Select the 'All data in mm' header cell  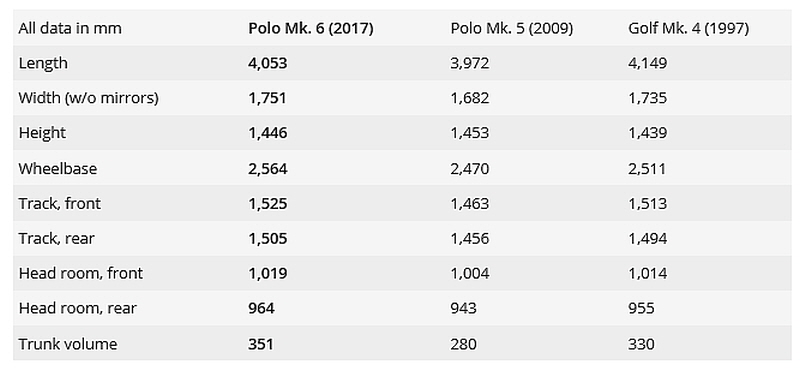click(x=70, y=28)
